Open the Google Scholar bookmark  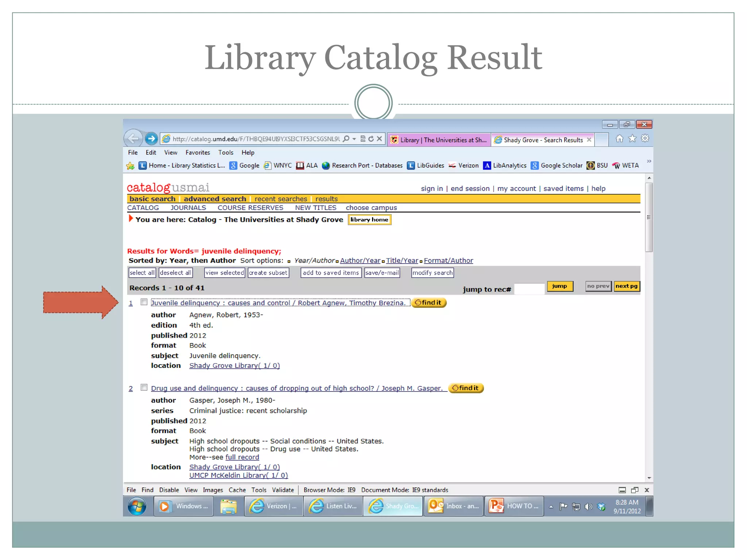(557, 166)
